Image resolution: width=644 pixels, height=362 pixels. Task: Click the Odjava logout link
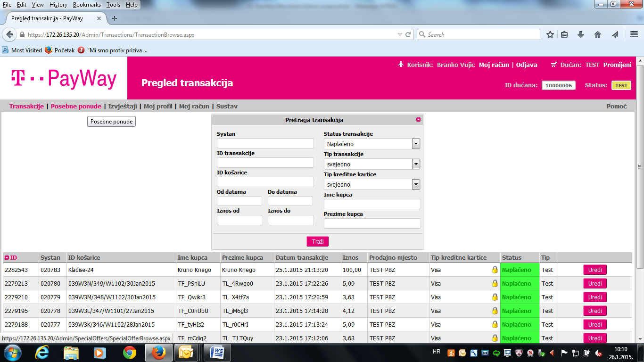(x=527, y=65)
